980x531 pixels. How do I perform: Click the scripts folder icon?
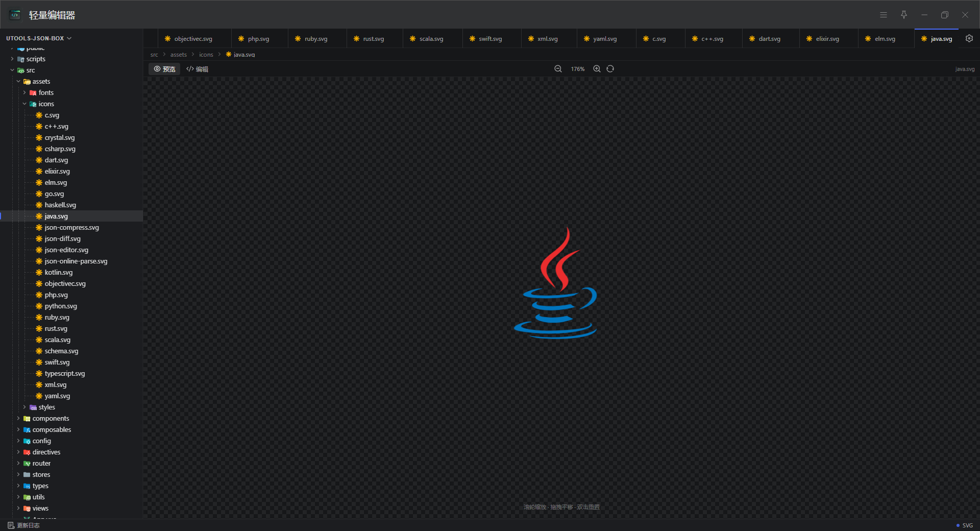21,59
